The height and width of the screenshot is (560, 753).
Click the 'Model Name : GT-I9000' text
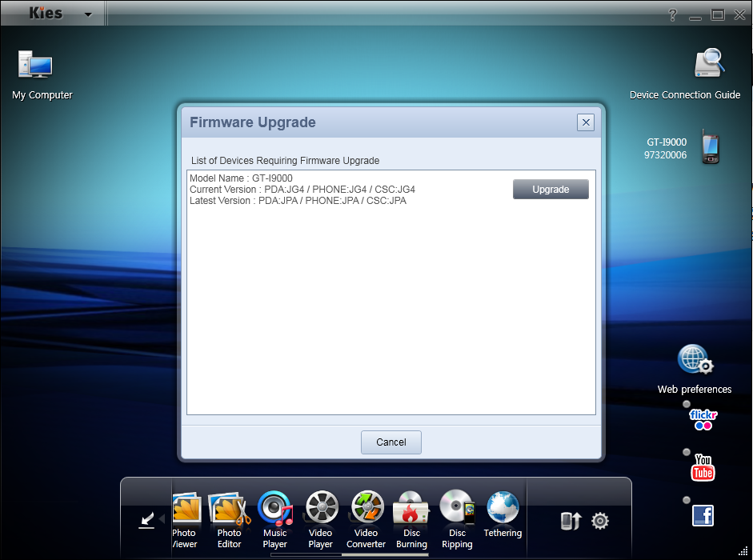pos(241,178)
